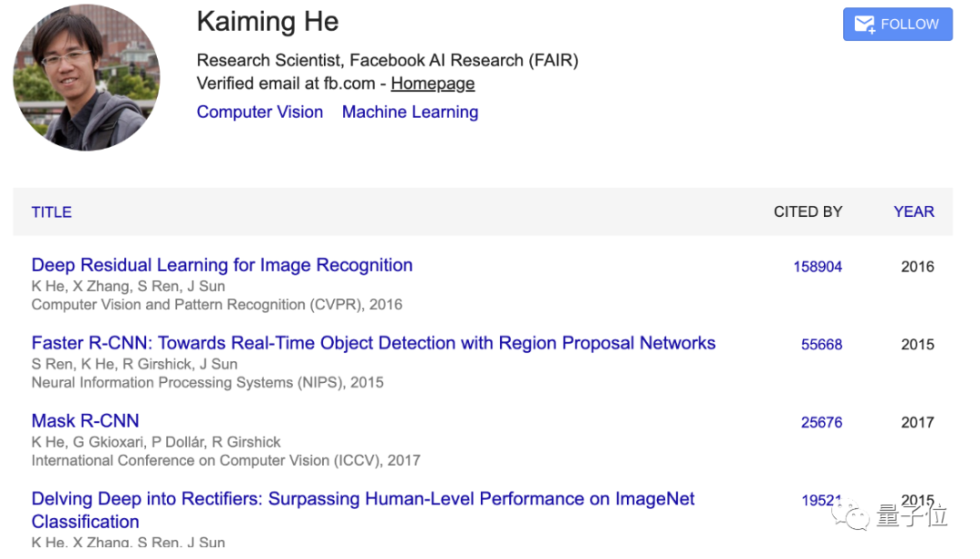This screenshot has width=980, height=559.
Task: Open Kaiming He's profile photo
Action: (x=86, y=77)
